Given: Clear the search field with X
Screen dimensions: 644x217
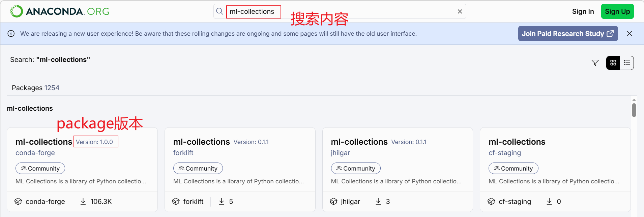Looking at the screenshot, I should click(x=460, y=11).
